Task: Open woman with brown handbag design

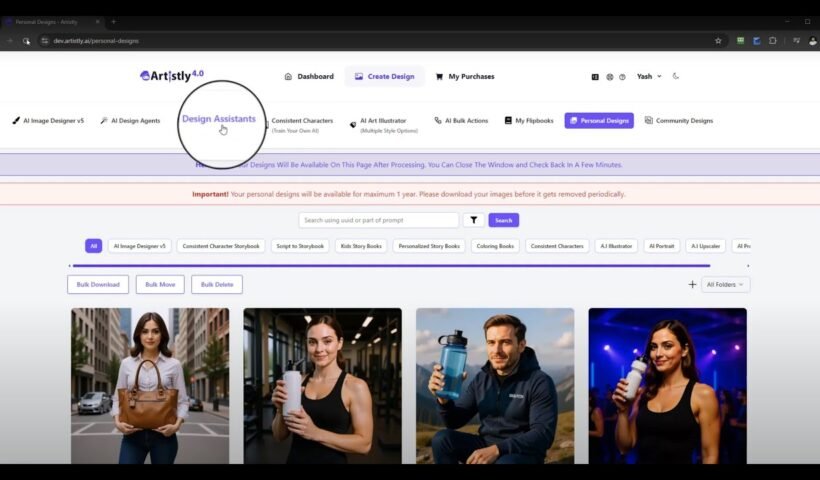Action: click(150, 386)
